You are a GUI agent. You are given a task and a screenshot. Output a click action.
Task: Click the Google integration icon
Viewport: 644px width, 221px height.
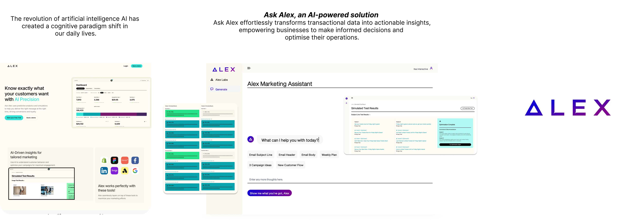click(135, 171)
